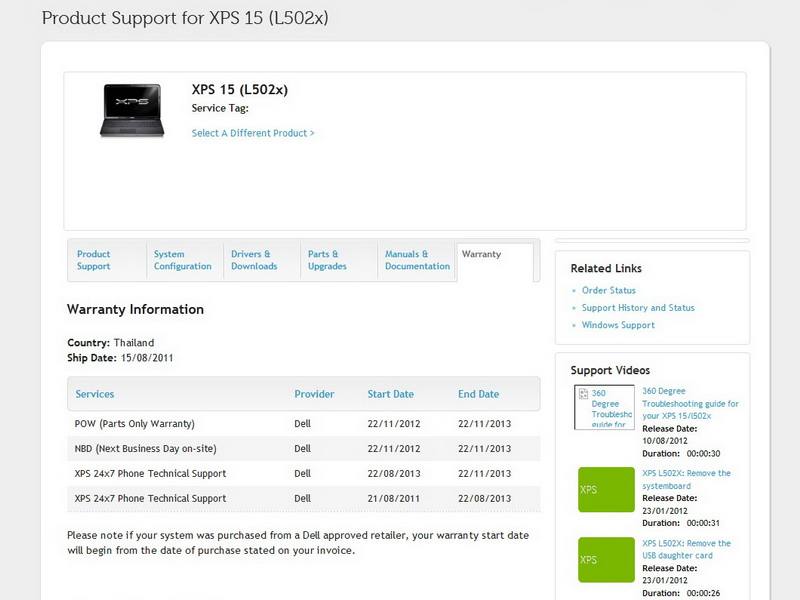Click the Provider column header

point(314,394)
